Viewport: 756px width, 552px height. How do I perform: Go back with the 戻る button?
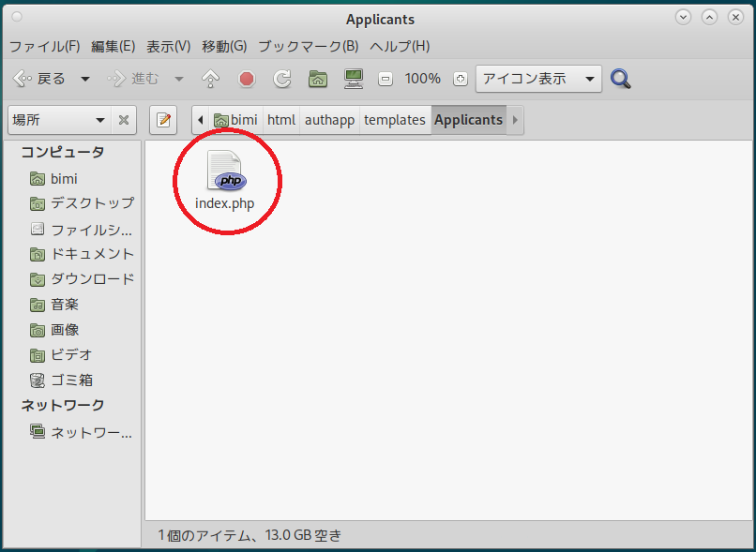coord(39,79)
